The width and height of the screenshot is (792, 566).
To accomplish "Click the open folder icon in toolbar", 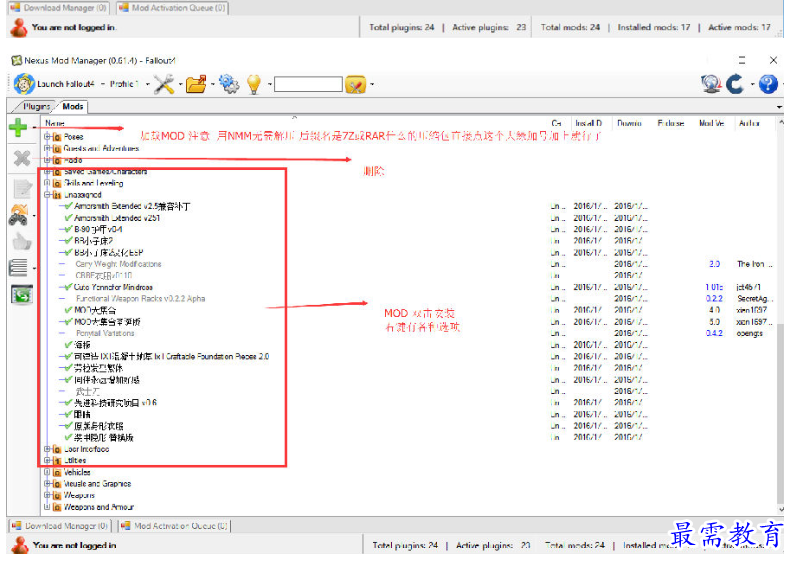I will tap(196, 84).
